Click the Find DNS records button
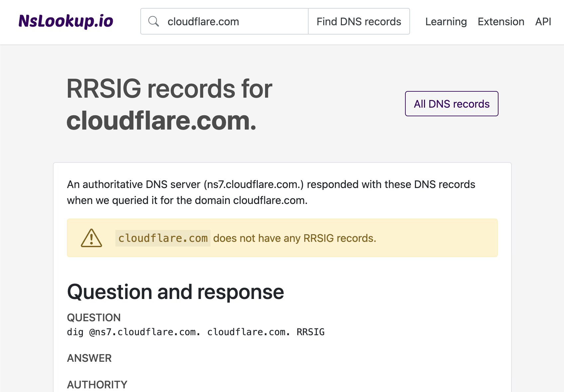Viewport: 564px width, 392px height. (x=358, y=21)
